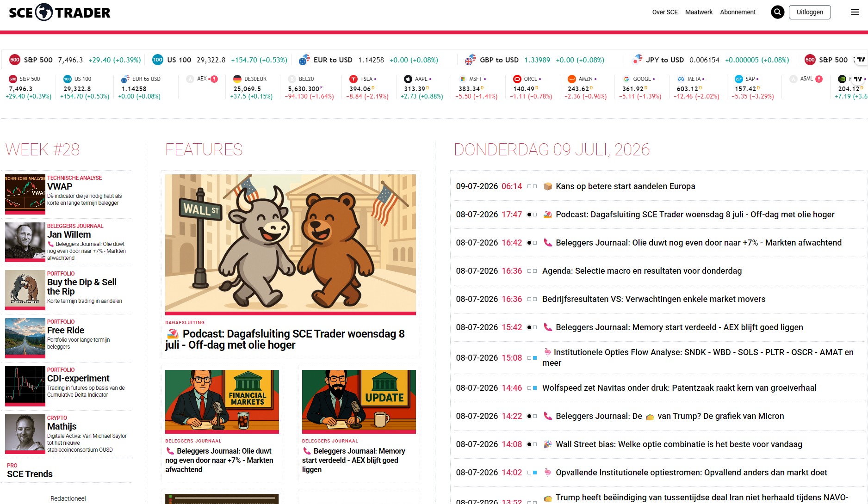Select the TSLA ticker icon
The height and width of the screenshot is (504, 868).
[x=353, y=79]
